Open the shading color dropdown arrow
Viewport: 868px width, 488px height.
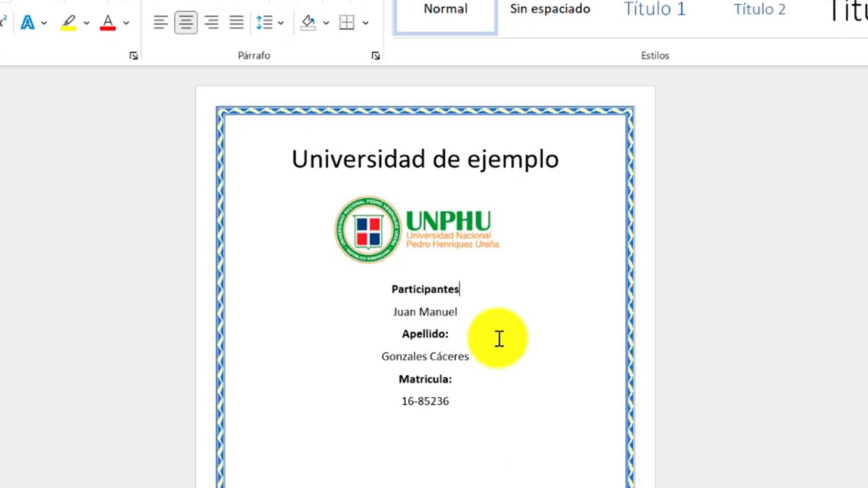click(x=326, y=23)
